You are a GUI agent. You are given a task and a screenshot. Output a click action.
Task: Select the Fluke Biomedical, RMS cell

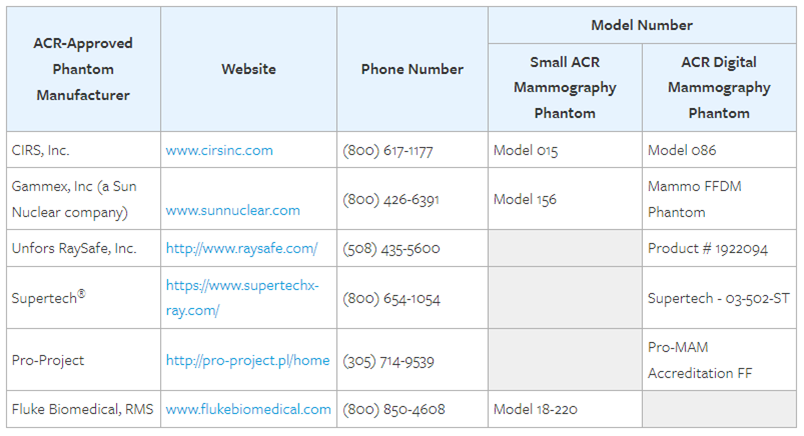pyautogui.click(x=83, y=409)
